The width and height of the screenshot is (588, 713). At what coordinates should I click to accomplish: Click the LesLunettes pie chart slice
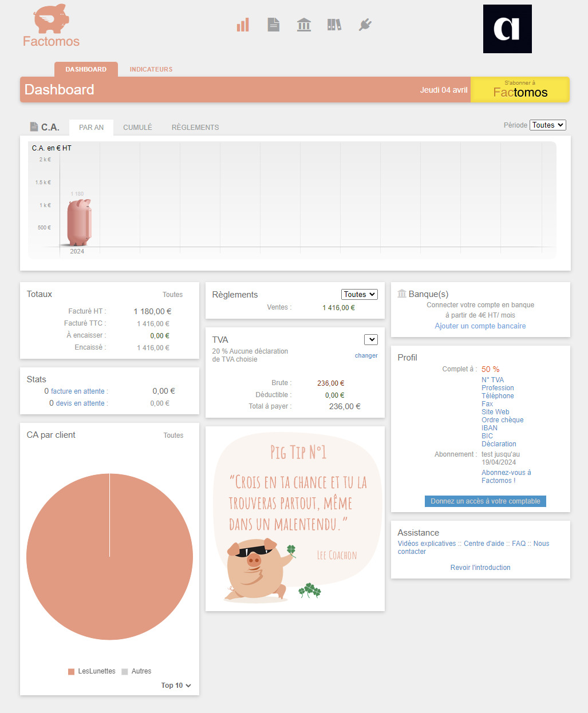[109, 557]
